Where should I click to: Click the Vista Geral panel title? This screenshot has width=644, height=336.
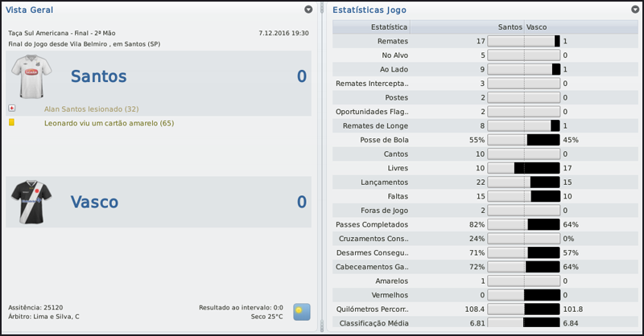click(x=28, y=10)
